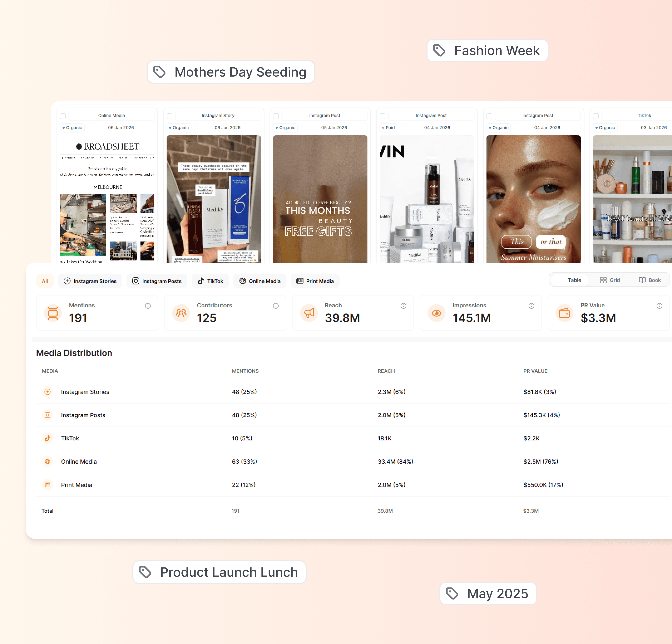Click the PR Value wallet icon
The image size is (672, 644).
pyautogui.click(x=564, y=313)
